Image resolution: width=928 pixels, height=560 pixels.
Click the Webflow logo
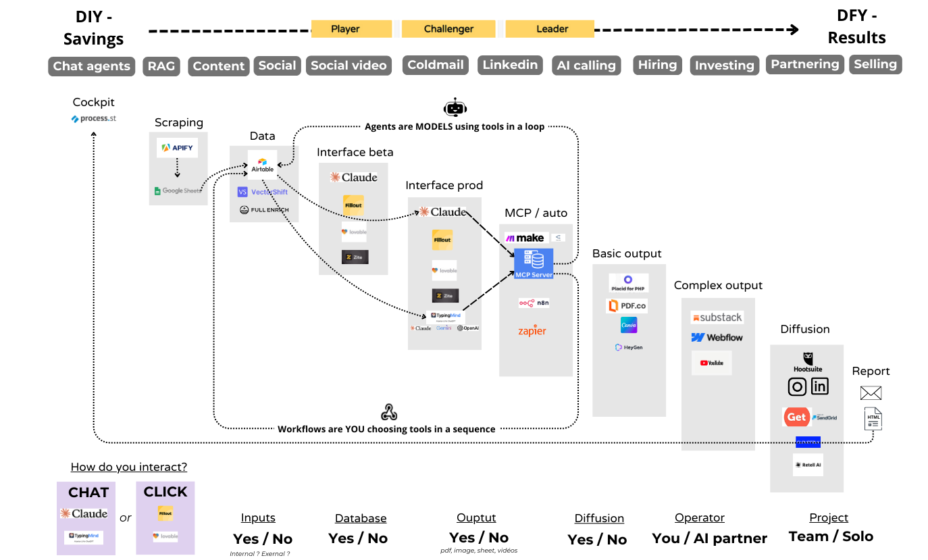pos(717,337)
